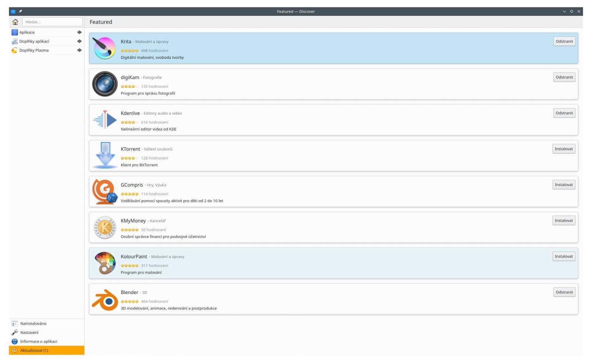Click "Klient pro BitTorrent" description
Image resolution: width=589 pixels, height=364 pixels.
pyautogui.click(x=139, y=165)
